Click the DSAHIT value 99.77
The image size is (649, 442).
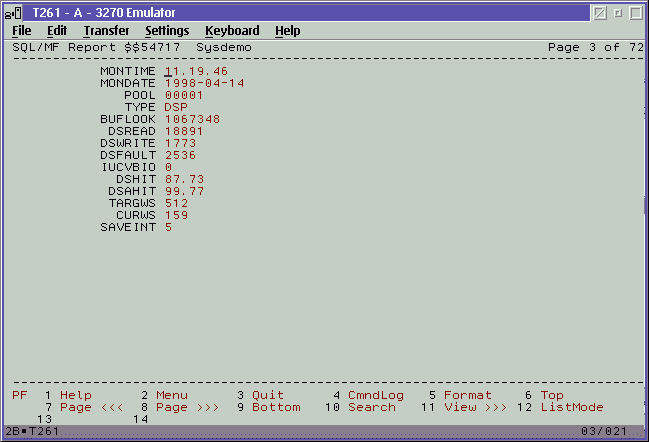click(184, 191)
